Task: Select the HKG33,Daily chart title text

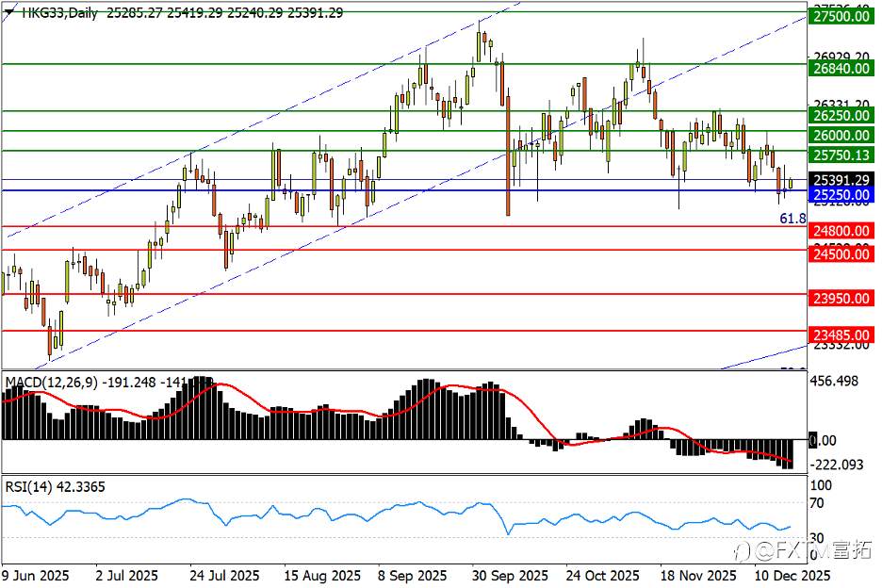Action: click(x=59, y=12)
